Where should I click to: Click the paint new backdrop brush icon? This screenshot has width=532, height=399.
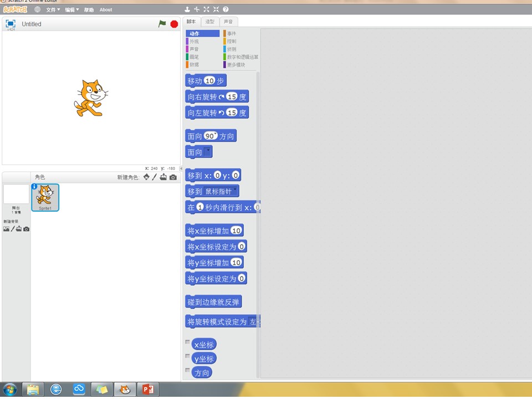tap(12, 229)
